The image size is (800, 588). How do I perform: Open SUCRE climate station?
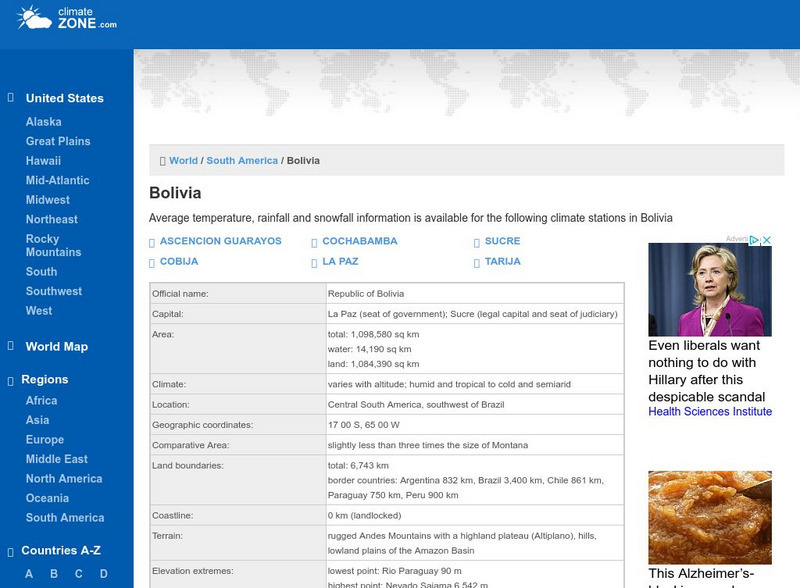(503, 241)
